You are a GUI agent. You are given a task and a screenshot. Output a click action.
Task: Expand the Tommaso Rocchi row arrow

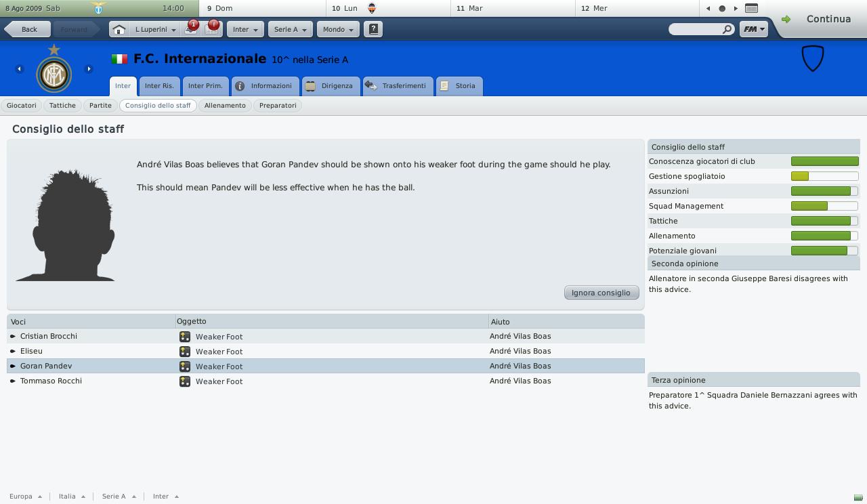pyautogui.click(x=13, y=381)
